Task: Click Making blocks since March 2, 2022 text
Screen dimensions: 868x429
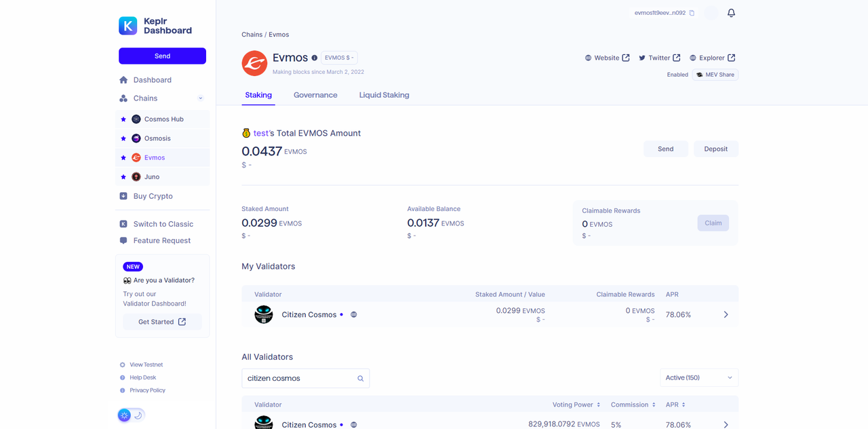Action: [318, 72]
